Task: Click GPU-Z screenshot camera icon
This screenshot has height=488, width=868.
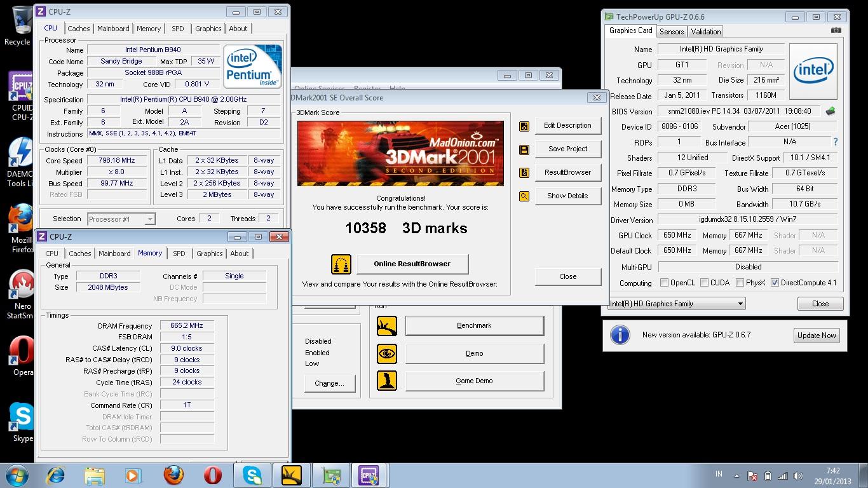Action: point(836,30)
